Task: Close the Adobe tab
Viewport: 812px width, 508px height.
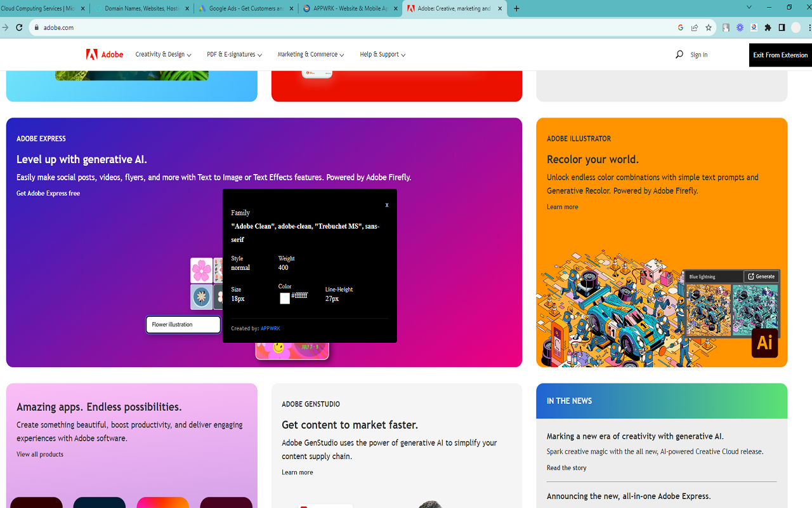Action: click(500, 8)
